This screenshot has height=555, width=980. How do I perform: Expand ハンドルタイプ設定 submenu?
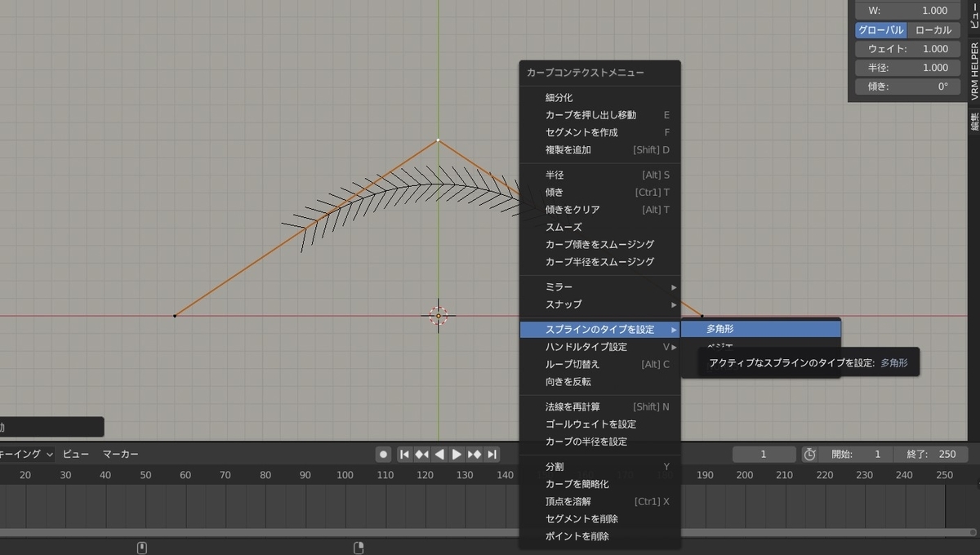pyautogui.click(x=600, y=347)
